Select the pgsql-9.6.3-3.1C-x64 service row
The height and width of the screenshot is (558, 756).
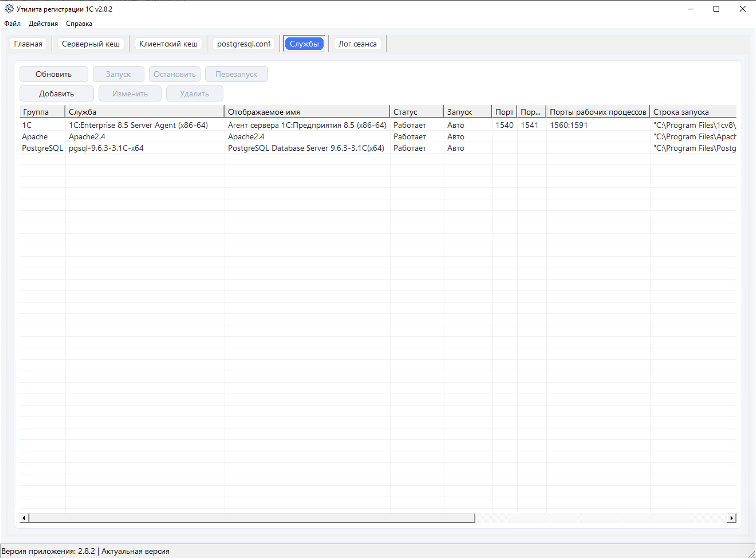(378, 148)
